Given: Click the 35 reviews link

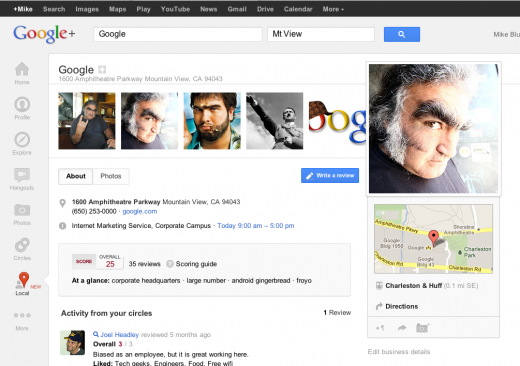Looking at the screenshot, I should tap(145, 264).
